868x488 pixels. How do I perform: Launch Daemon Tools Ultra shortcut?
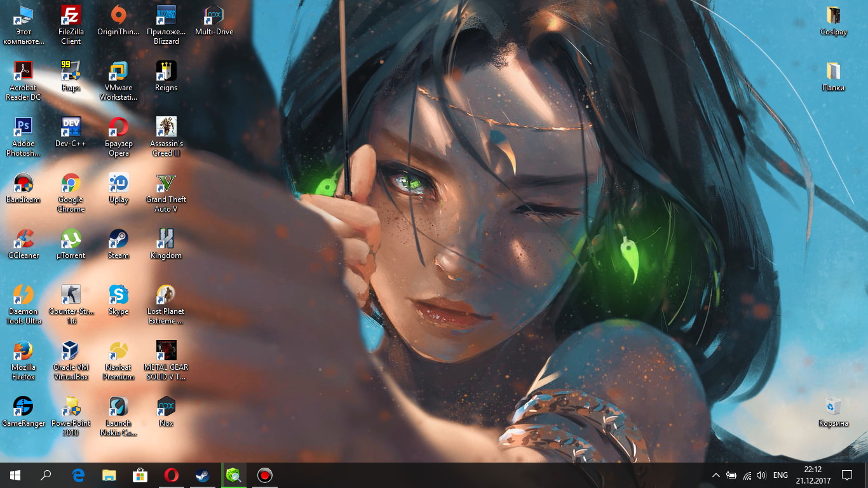tap(24, 305)
